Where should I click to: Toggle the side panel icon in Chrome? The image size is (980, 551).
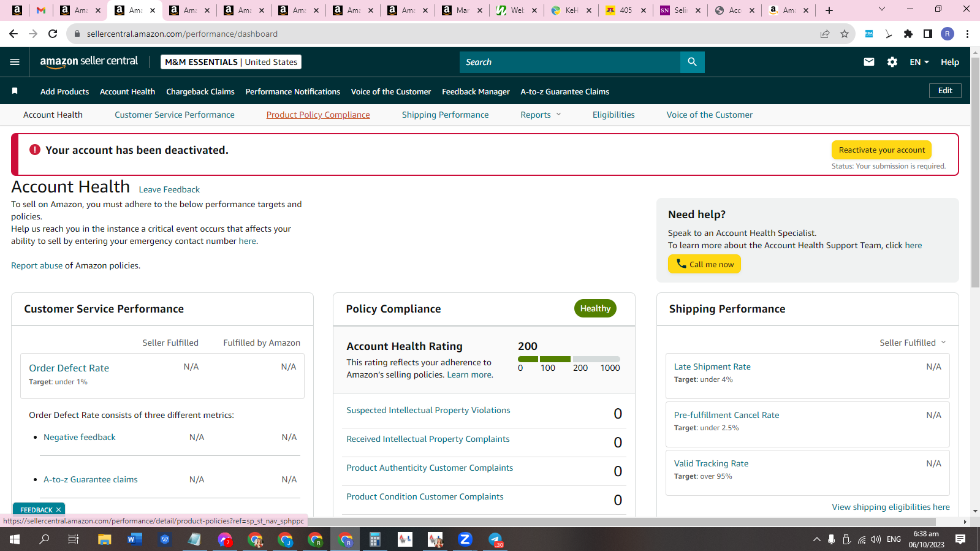pos(928,34)
